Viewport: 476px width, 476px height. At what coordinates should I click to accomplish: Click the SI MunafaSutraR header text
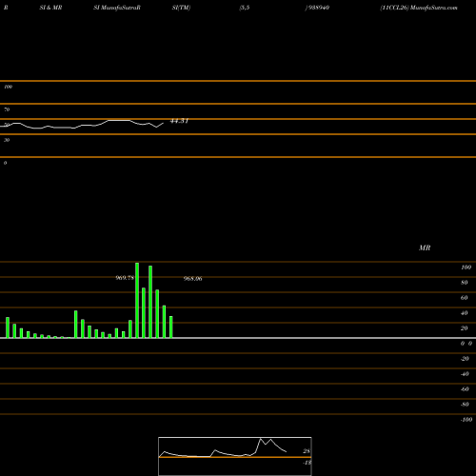(x=117, y=8)
